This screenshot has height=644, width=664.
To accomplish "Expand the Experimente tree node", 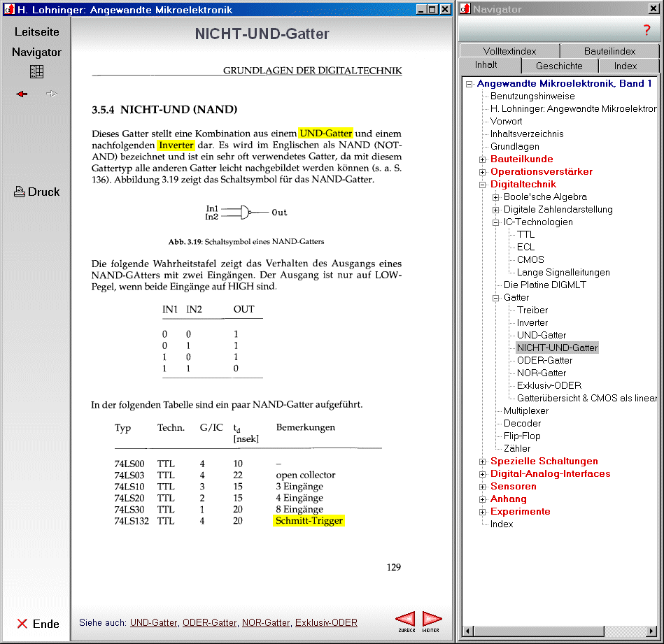I will (482, 512).
